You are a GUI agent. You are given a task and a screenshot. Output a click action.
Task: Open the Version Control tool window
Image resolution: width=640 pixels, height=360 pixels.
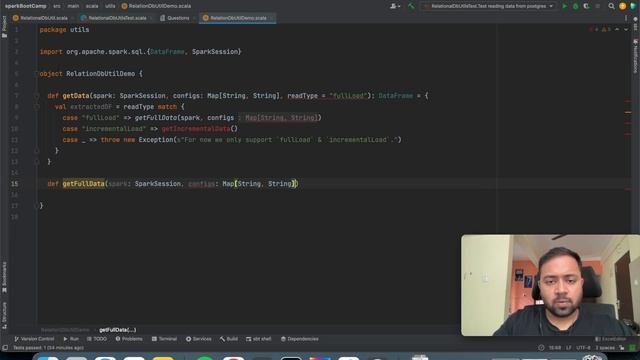tap(34, 339)
